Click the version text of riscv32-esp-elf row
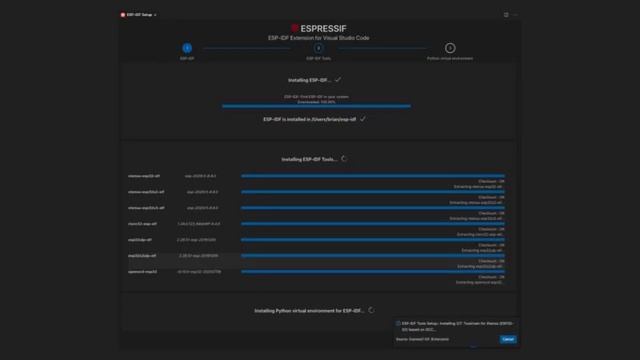640x360 pixels. coord(199,224)
